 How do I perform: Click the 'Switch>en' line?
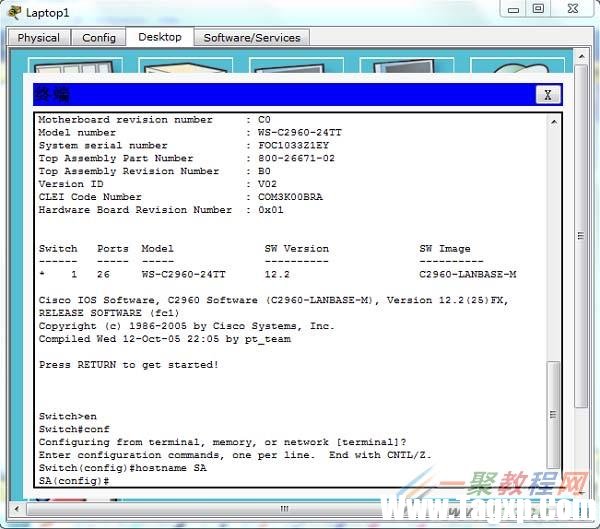[68, 416]
